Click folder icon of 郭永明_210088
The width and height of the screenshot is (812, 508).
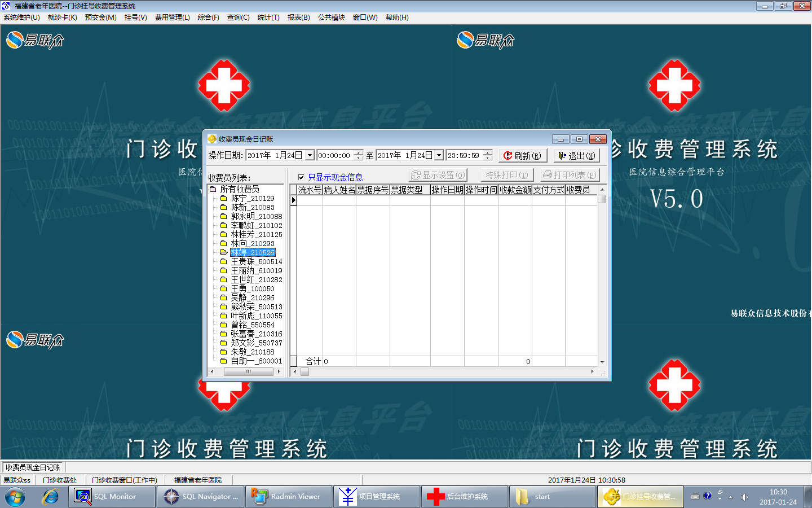click(223, 216)
